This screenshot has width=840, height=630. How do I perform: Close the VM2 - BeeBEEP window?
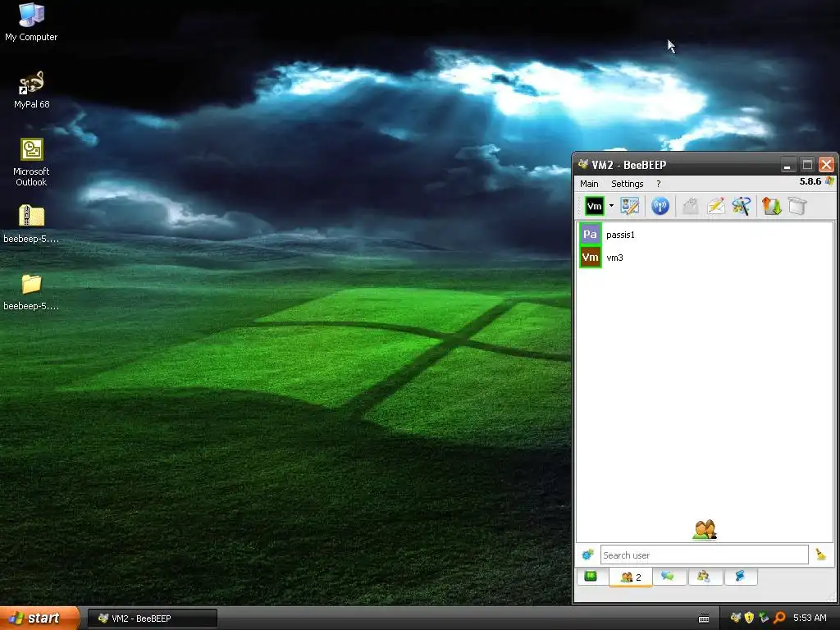point(827,164)
